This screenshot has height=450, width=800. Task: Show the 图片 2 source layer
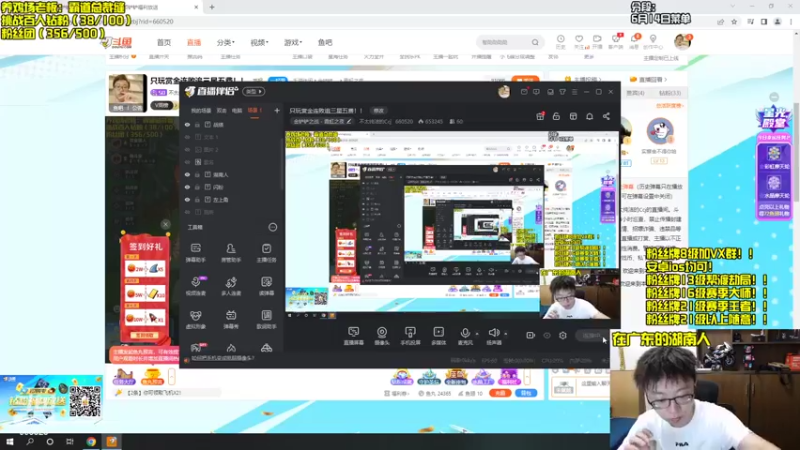187,149
